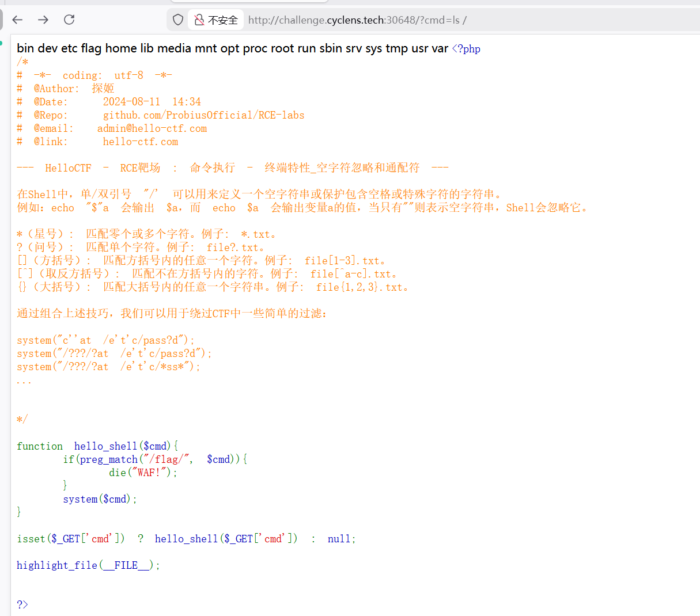
Task: Open the 不安全 site security badge
Action: coord(216,20)
